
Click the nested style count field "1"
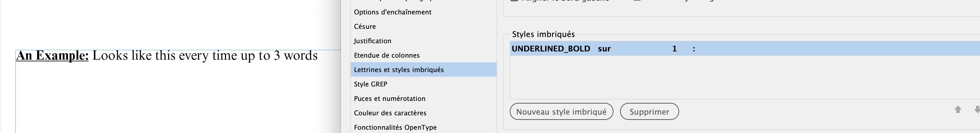675,48
